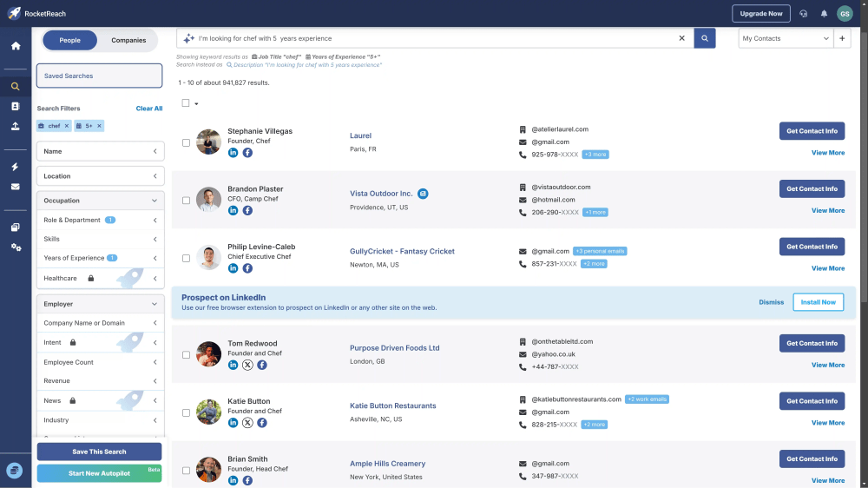
Task: Open Tom Redwood X (Twitter) icon
Action: [x=247, y=365]
